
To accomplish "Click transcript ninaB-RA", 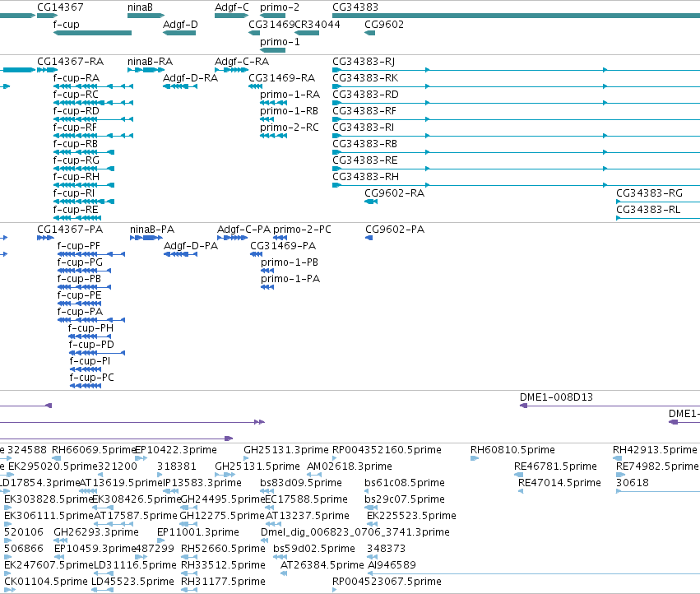I will point(150,61).
